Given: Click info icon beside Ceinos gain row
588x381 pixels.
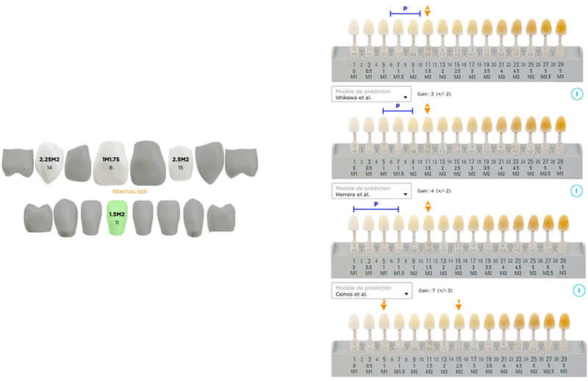Looking at the screenshot, I should (578, 290).
